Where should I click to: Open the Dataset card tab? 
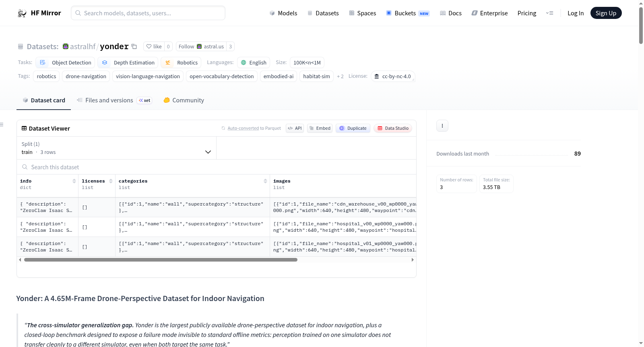(x=43, y=100)
